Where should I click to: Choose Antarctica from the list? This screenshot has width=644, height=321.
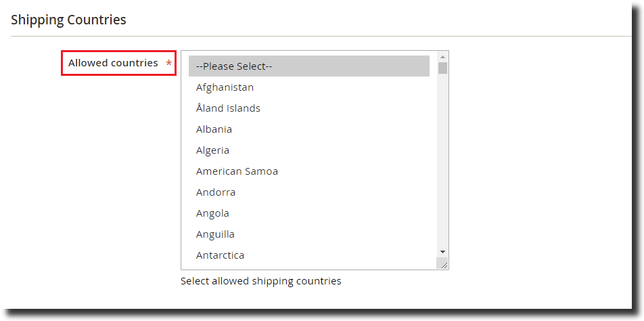[x=220, y=255]
